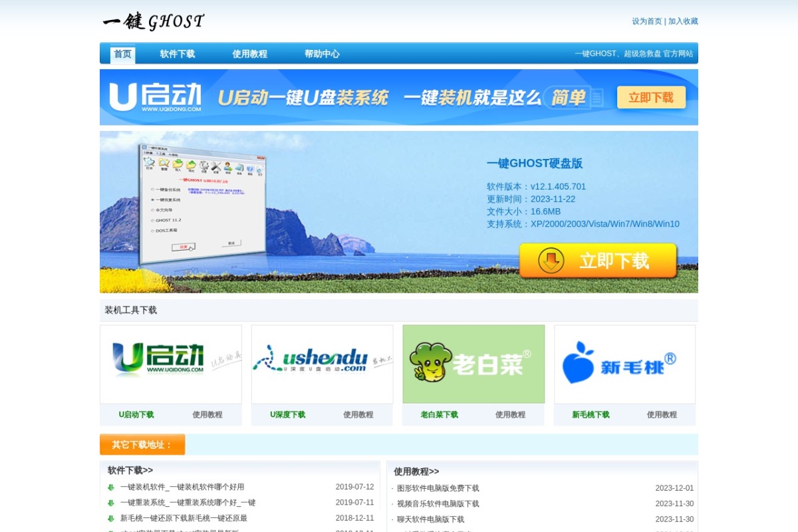Click the 其它下载地址 orange label
The width and height of the screenshot is (798, 532).
[142, 445]
